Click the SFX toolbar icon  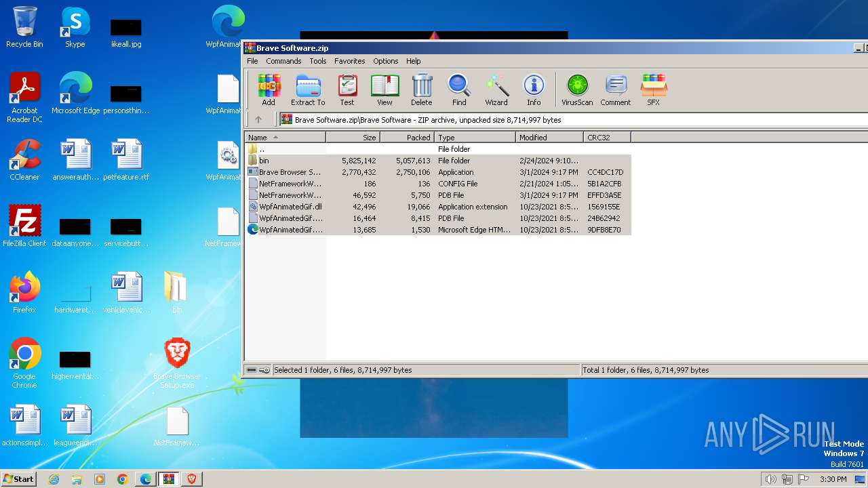pos(653,90)
